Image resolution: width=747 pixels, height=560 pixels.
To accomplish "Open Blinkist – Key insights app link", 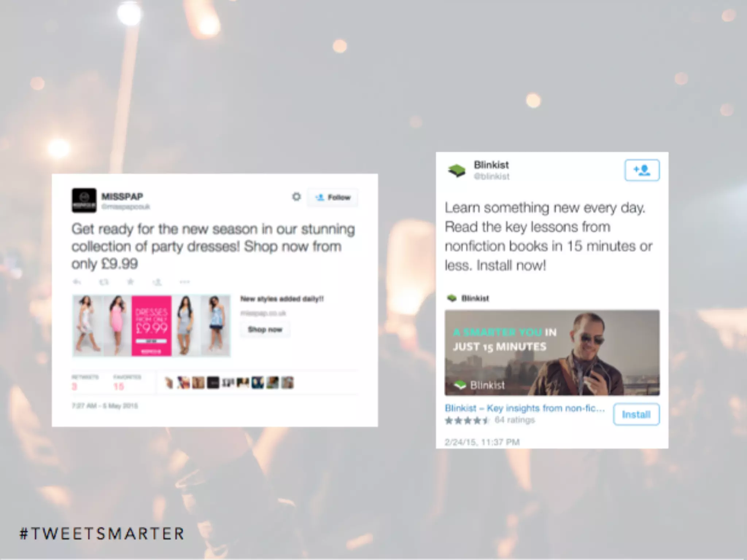I will pyautogui.click(x=525, y=408).
